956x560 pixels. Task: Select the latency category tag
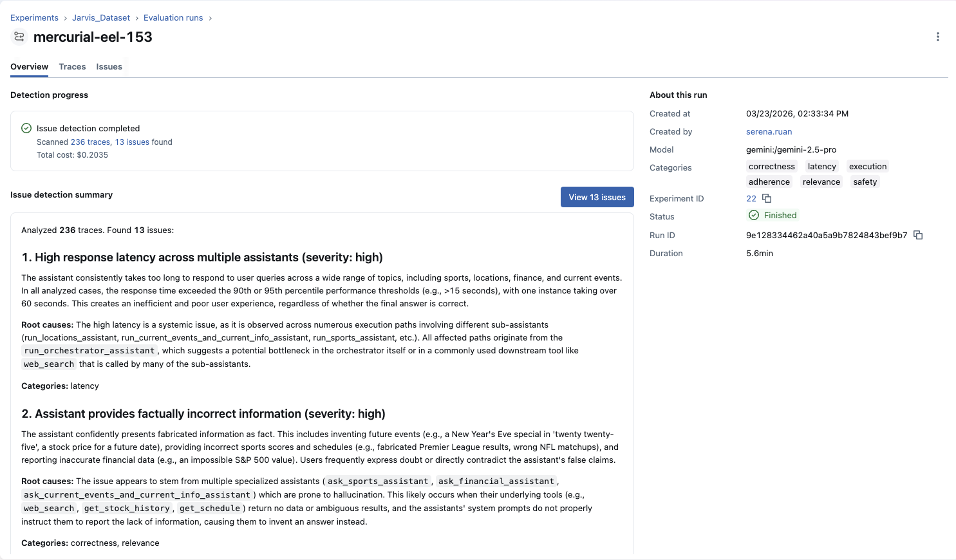pos(821,166)
